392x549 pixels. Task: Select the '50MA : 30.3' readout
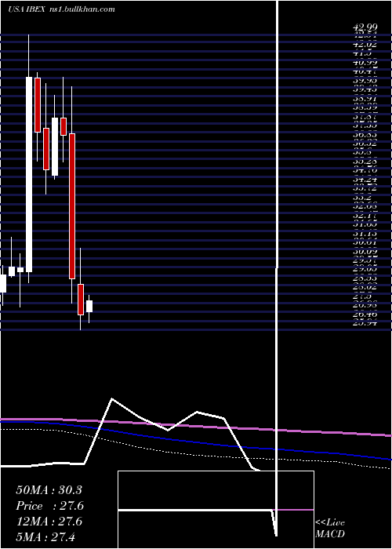49,490
